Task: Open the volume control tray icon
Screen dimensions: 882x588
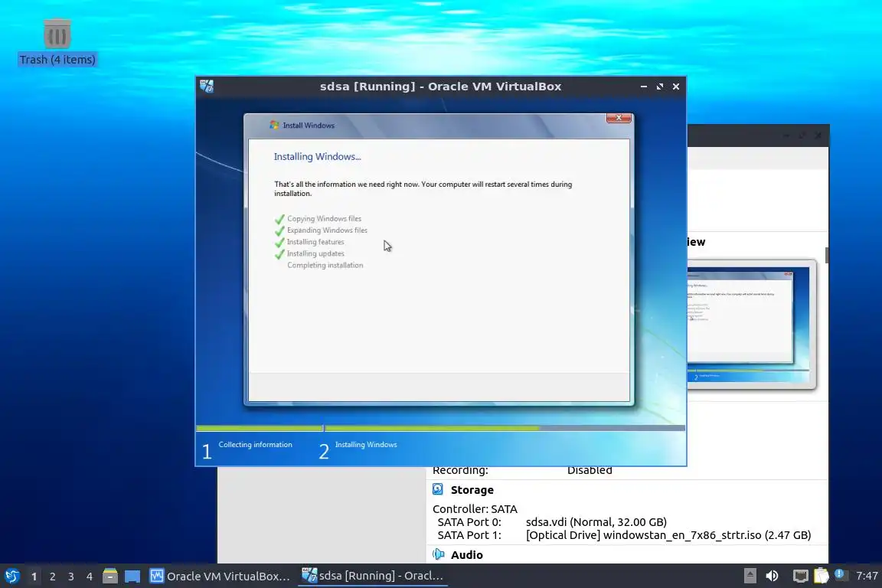Action: click(773, 576)
